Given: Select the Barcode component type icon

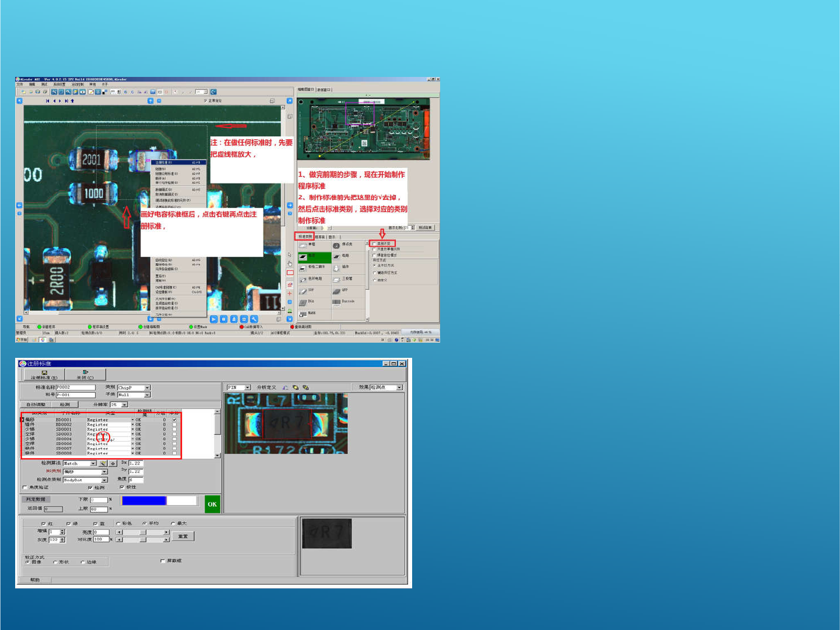Looking at the screenshot, I should pyautogui.click(x=336, y=302).
